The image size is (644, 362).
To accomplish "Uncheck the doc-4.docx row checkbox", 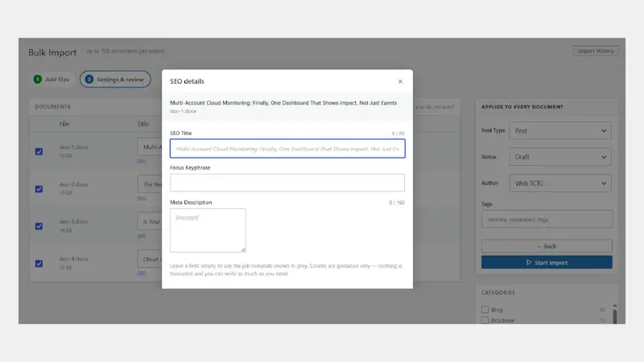I will pos(39,264).
